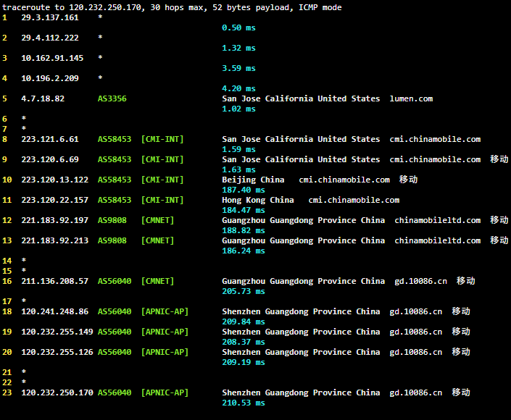Click the 0.50 ms latency value
The image size is (511, 420).
click(238, 28)
